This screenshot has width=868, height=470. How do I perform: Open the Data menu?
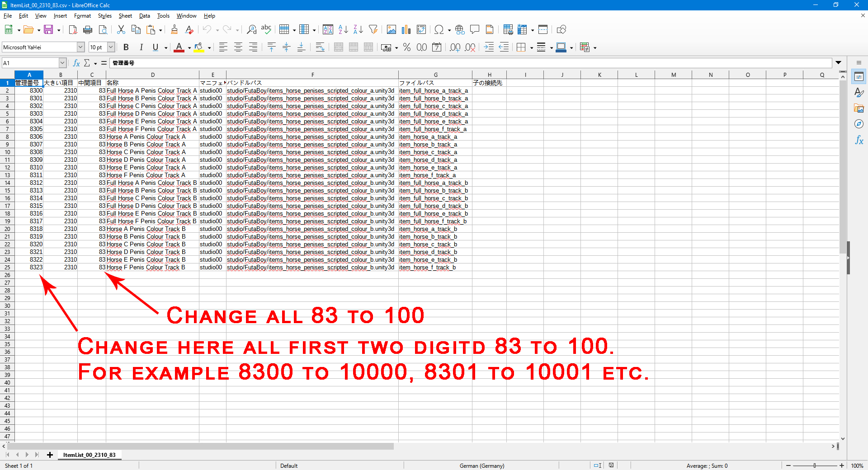pyautogui.click(x=144, y=16)
